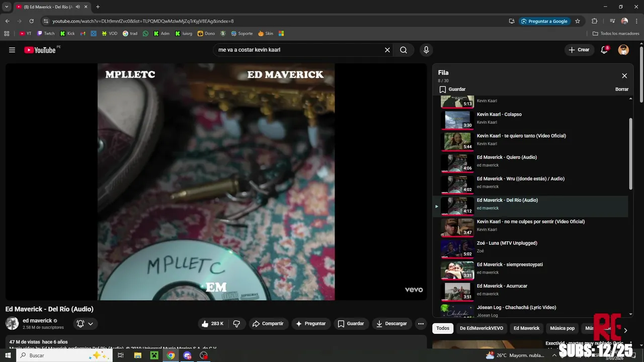
Task: Open the ed maverick channel avatar
Action: (x=12, y=323)
